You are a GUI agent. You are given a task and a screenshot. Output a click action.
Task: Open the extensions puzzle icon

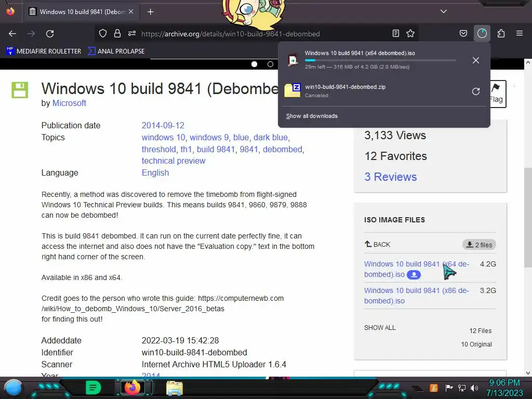pyautogui.click(x=501, y=33)
